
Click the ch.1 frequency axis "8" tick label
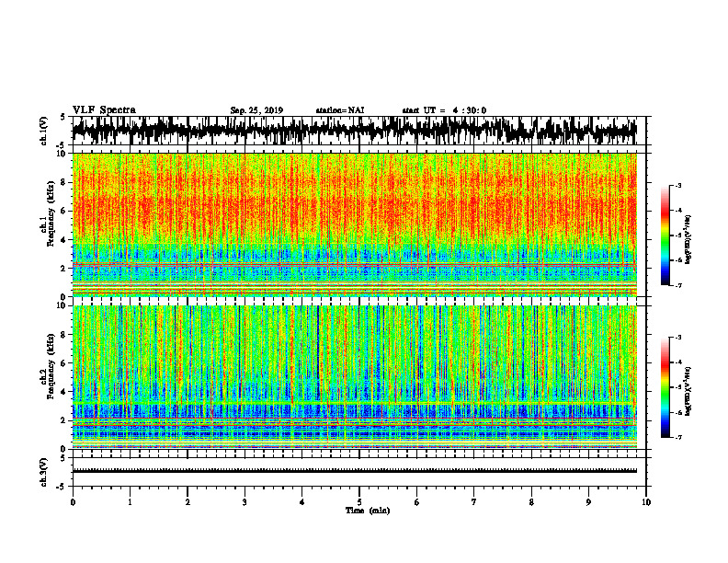click(x=64, y=182)
